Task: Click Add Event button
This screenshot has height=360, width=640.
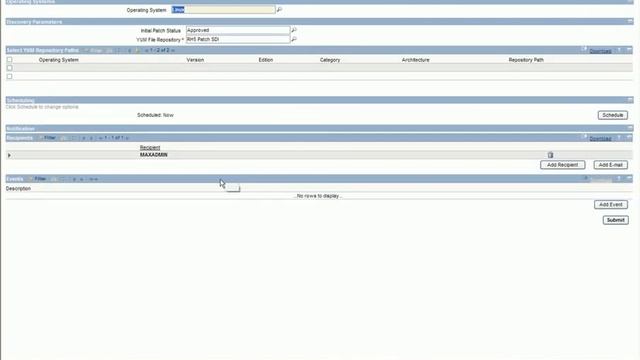Action: [611, 204]
